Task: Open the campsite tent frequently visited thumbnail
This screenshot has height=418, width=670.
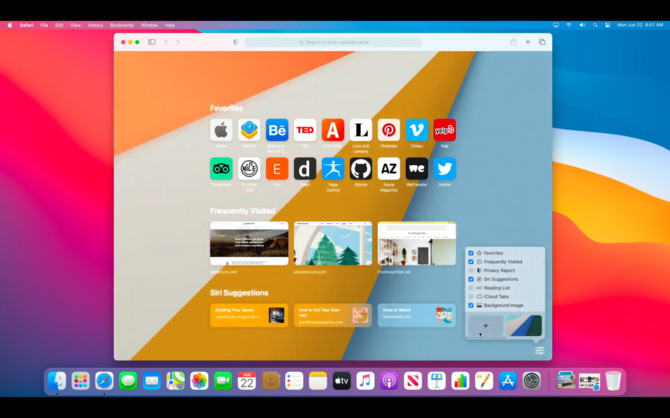Action: 249,243
